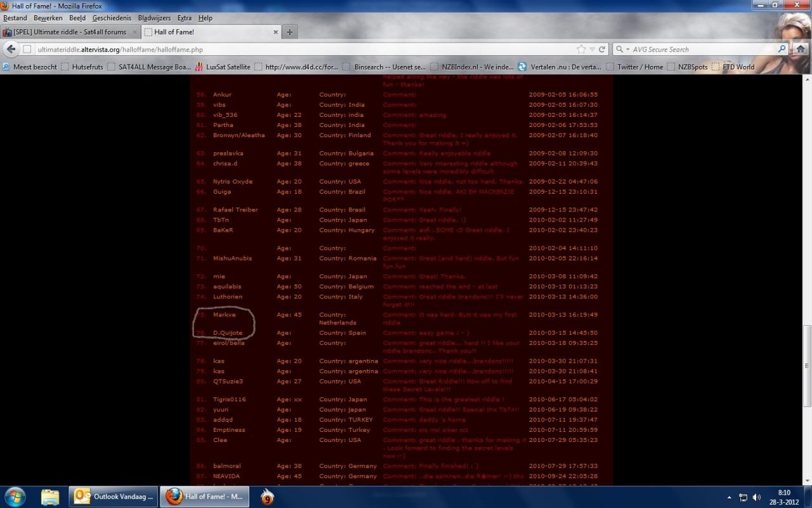The width and height of the screenshot is (812, 508).
Task: Close the Hall of Fame! tab
Action: pos(275,32)
